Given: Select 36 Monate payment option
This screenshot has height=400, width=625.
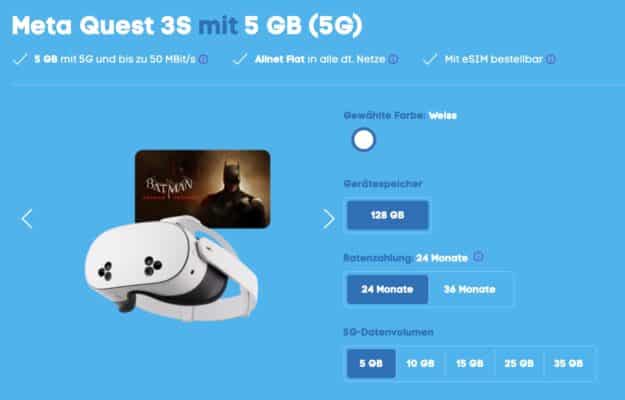Looking at the screenshot, I should tap(470, 289).
